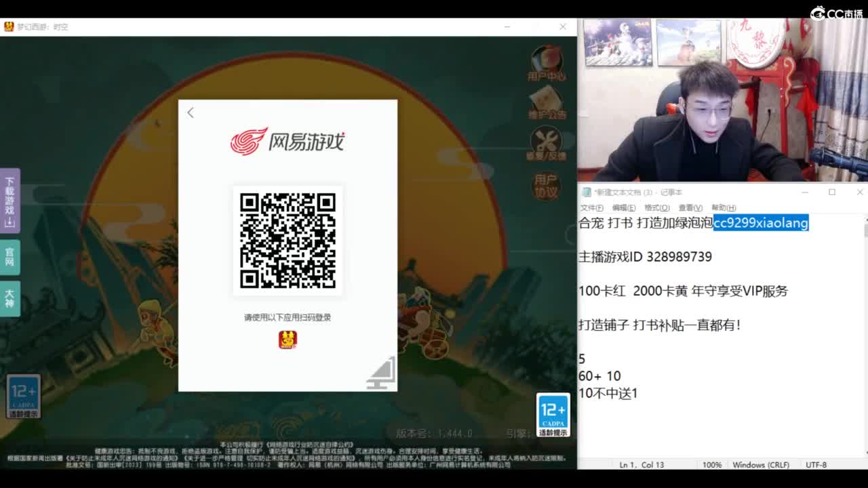Image resolution: width=868 pixels, height=488 pixels.
Task: Click the 100% zoom status entry
Action: pos(712,465)
